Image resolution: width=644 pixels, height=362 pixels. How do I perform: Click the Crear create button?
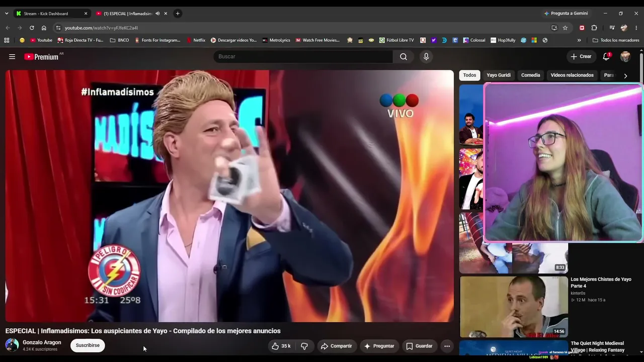(x=581, y=57)
